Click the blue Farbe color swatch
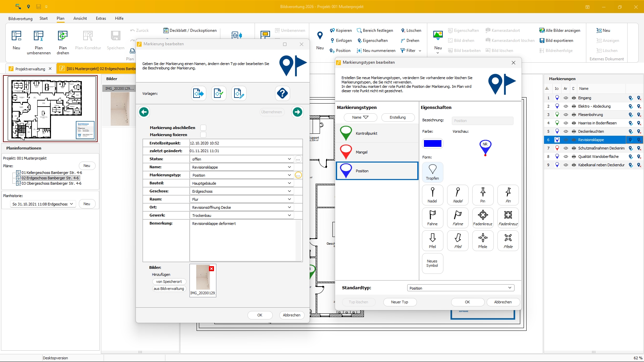Screen dimensions: 644x362 tap(432, 143)
